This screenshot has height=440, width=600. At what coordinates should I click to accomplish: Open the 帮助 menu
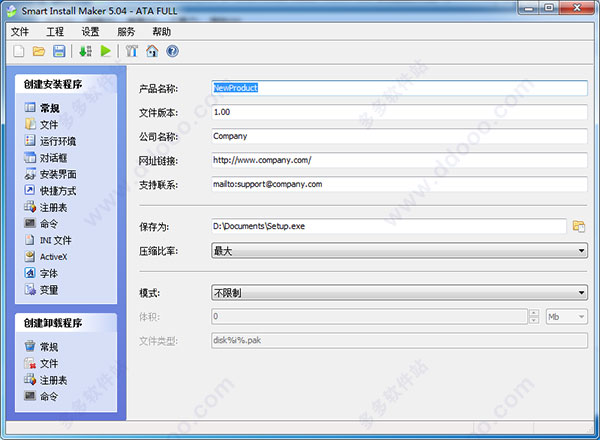pos(161,32)
